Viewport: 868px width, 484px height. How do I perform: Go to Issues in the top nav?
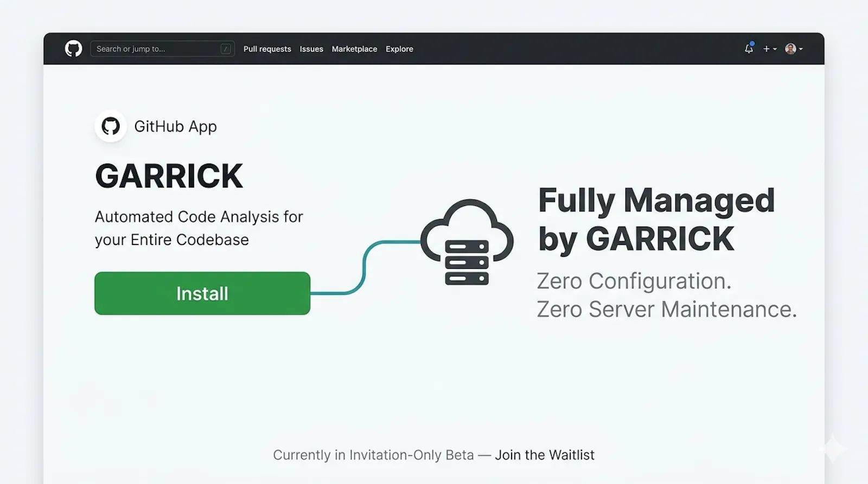(311, 49)
